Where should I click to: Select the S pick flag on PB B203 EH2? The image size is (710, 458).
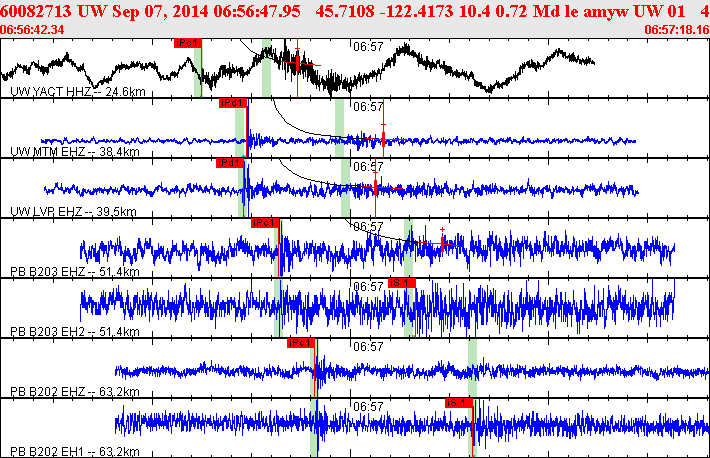pyautogui.click(x=401, y=283)
